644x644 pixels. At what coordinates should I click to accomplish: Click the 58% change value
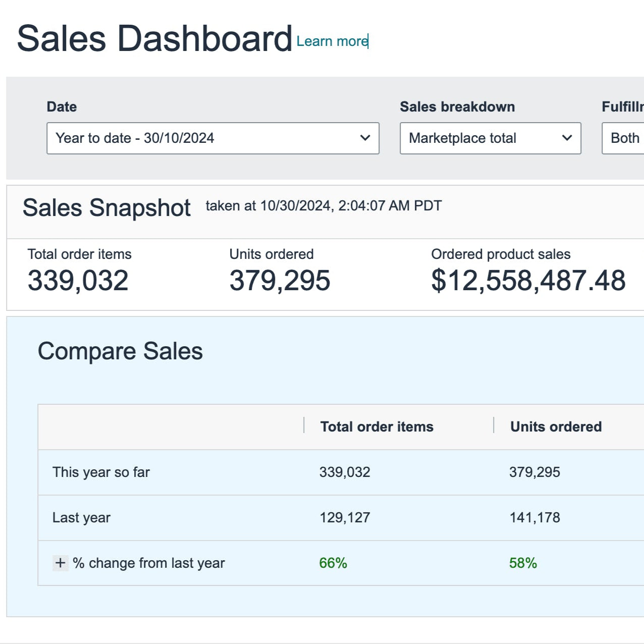click(523, 563)
